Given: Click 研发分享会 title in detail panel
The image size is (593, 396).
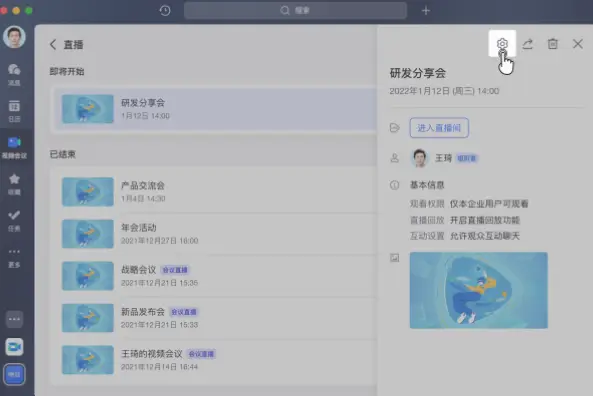Looking at the screenshot, I should (418, 73).
